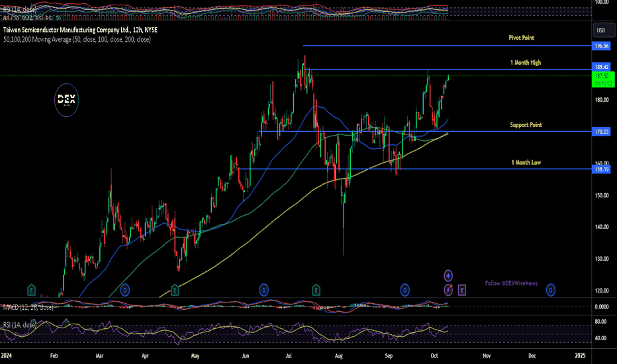
Task: Click the Mar label on the time axis
Action: click(x=99, y=356)
